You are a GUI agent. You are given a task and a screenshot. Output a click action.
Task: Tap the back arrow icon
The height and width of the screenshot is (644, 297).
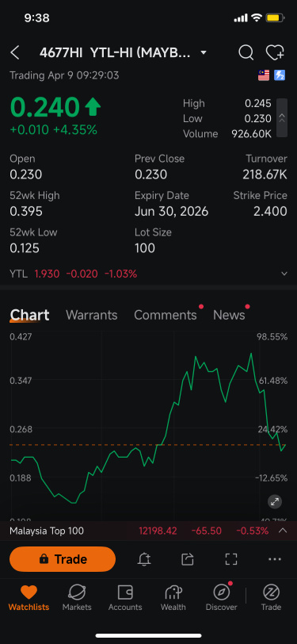15,52
